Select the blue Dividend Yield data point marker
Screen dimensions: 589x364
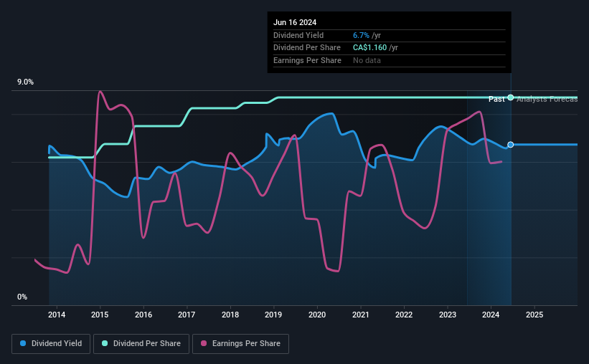coord(511,145)
